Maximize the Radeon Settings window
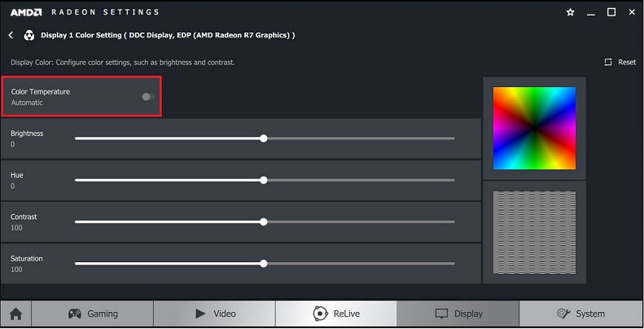 611,12
